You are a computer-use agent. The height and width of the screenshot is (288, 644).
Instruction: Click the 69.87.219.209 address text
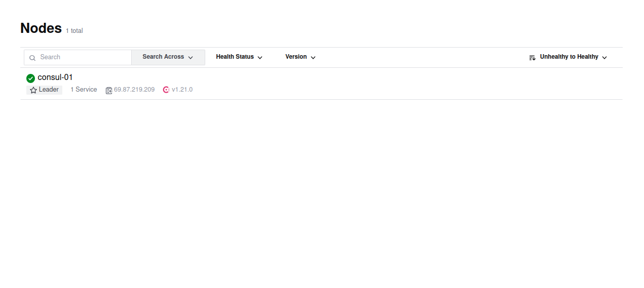pyautogui.click(x=134, y=90)
